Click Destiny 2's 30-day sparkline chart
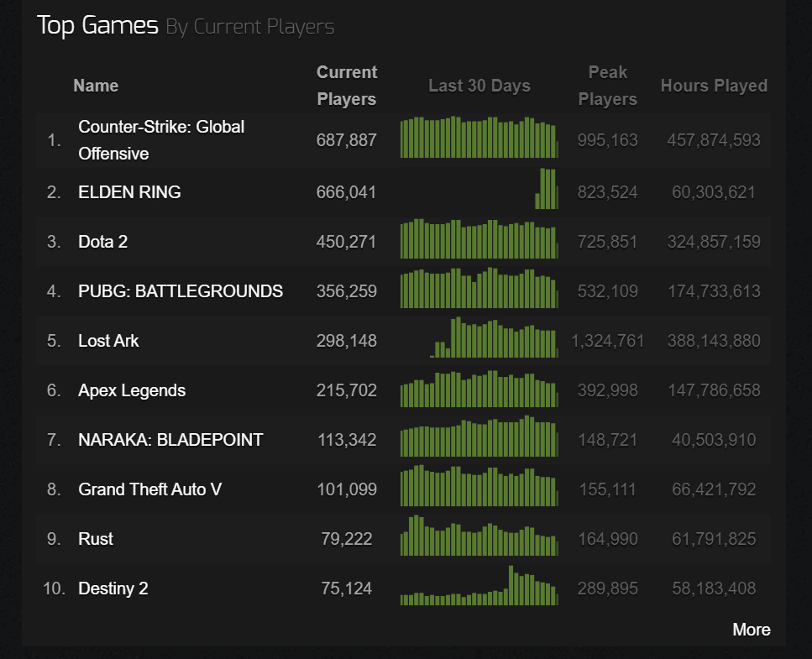The width and height of the screenshot is (812, 659). tap(479, 586)
